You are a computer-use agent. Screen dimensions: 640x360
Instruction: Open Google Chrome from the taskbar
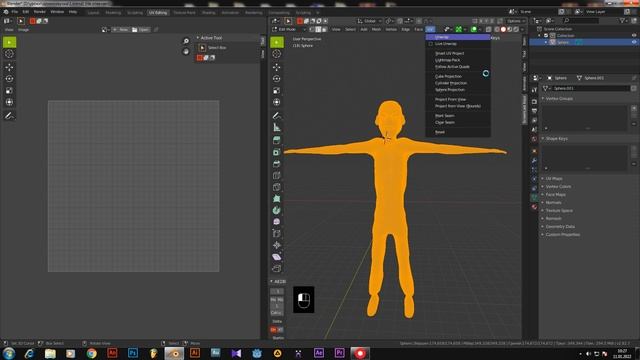(x=91, y=353)
